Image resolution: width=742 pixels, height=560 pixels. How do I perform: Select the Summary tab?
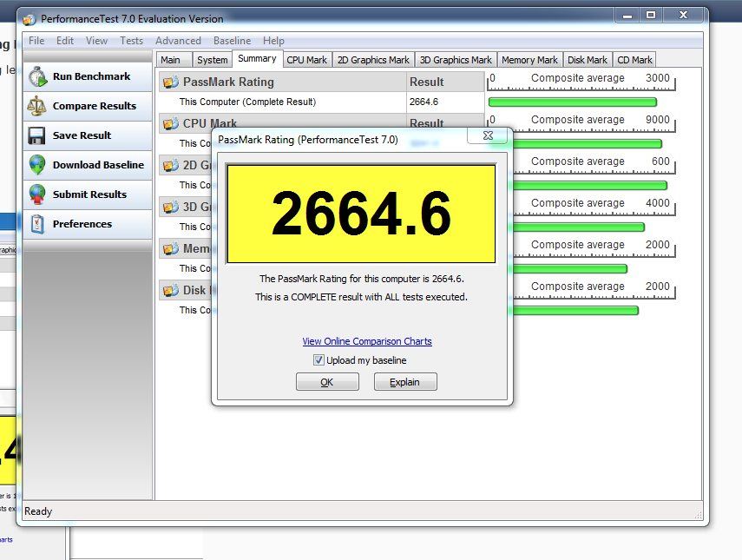258,59
